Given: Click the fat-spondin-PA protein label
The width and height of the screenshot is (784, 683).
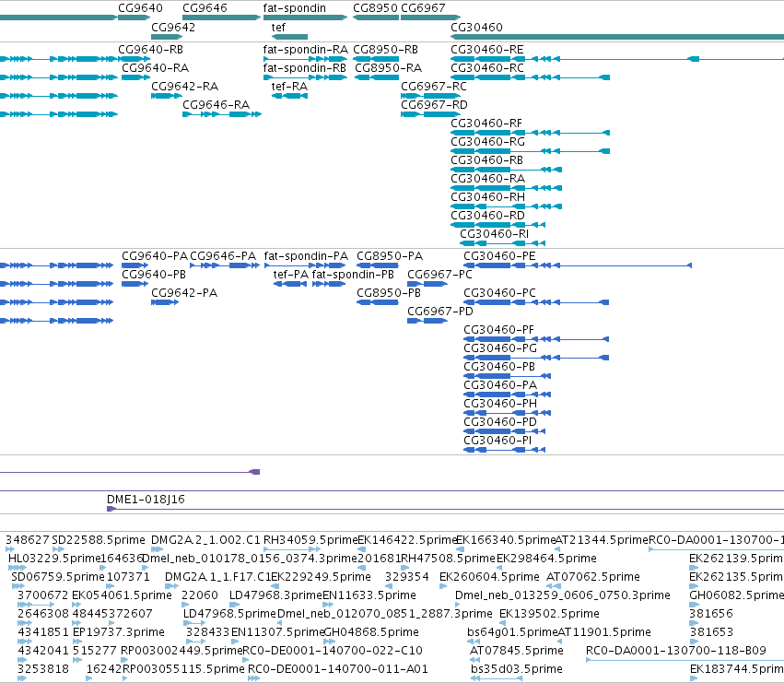Looking at the screenshot, I should pyautogui.click(x=306, y=256).
